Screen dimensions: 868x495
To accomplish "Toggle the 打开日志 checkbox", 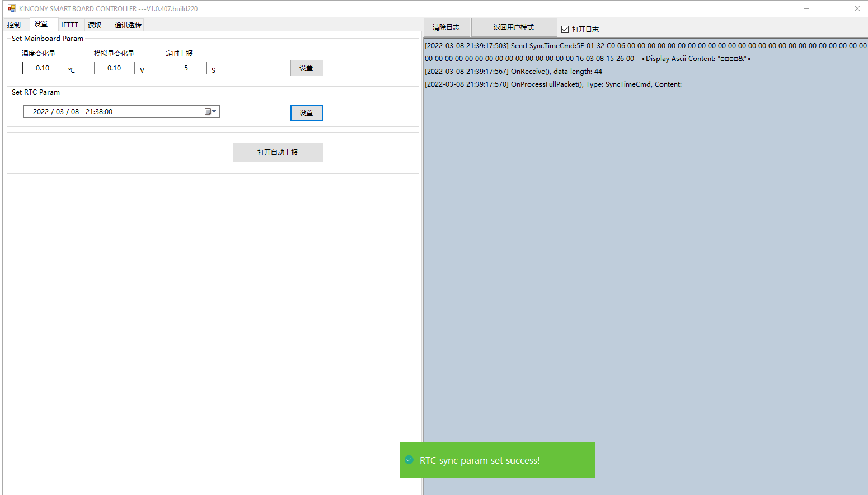I will [x=565, y=29].
